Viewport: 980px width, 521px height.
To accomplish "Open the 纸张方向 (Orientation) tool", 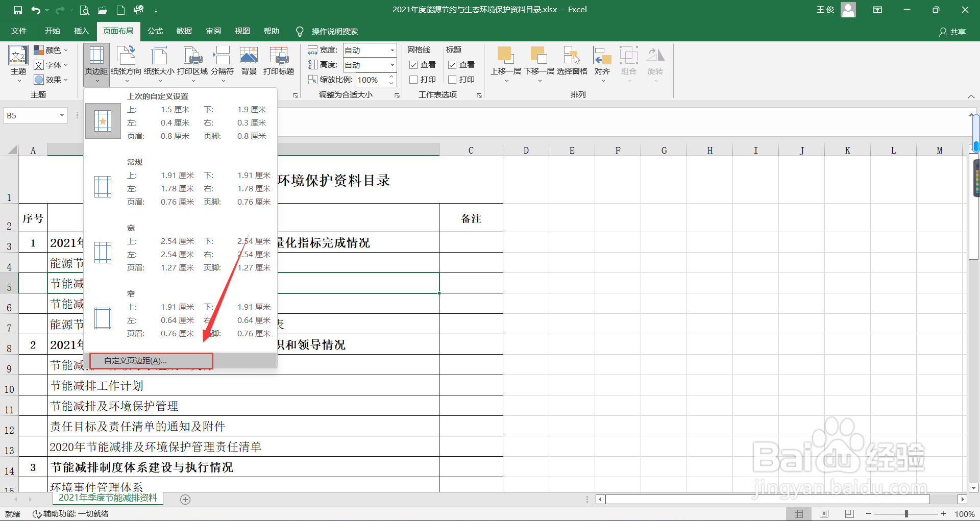I will [x=126, y=61].
